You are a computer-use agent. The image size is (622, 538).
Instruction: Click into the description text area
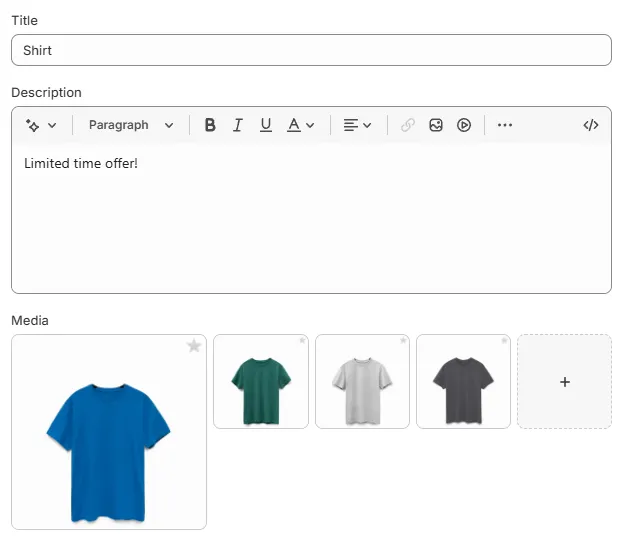tap(311, 218)
